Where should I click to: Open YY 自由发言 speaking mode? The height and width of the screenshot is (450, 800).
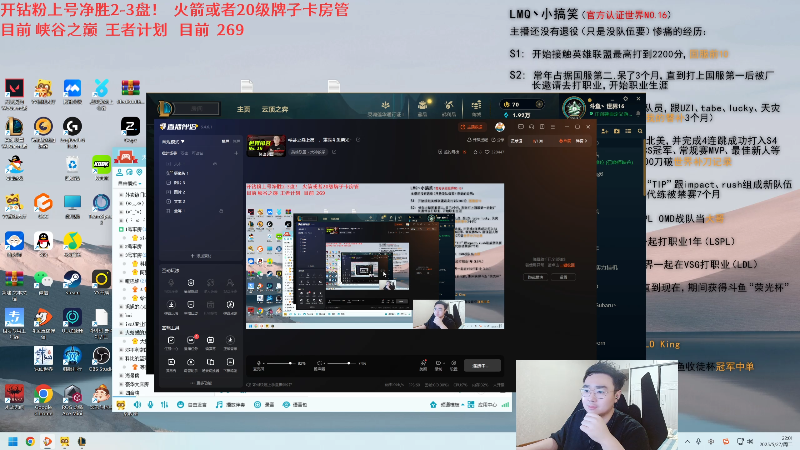tap(192, 405)
